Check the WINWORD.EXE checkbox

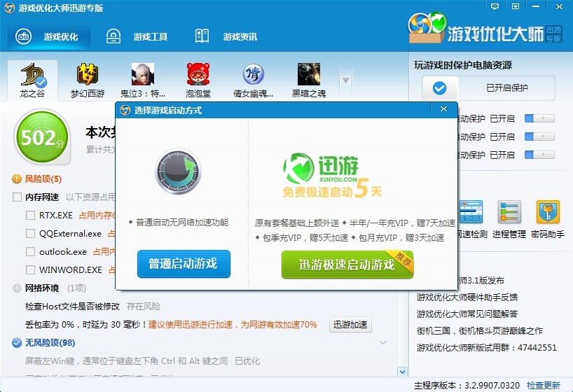click(30, 270)
